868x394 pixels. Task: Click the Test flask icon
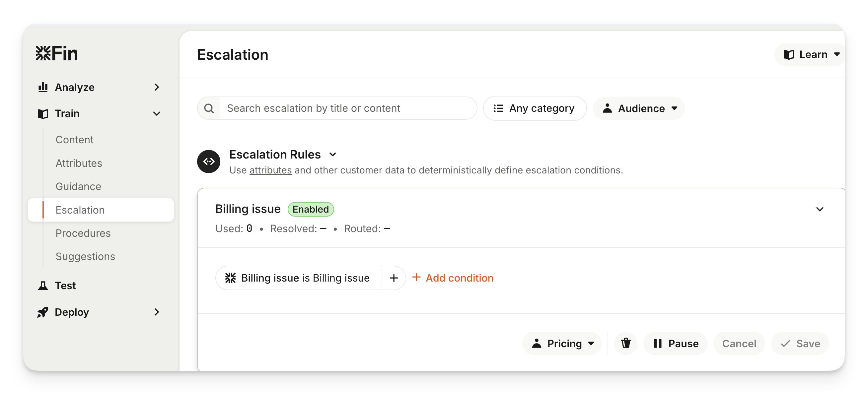point(43,286)
